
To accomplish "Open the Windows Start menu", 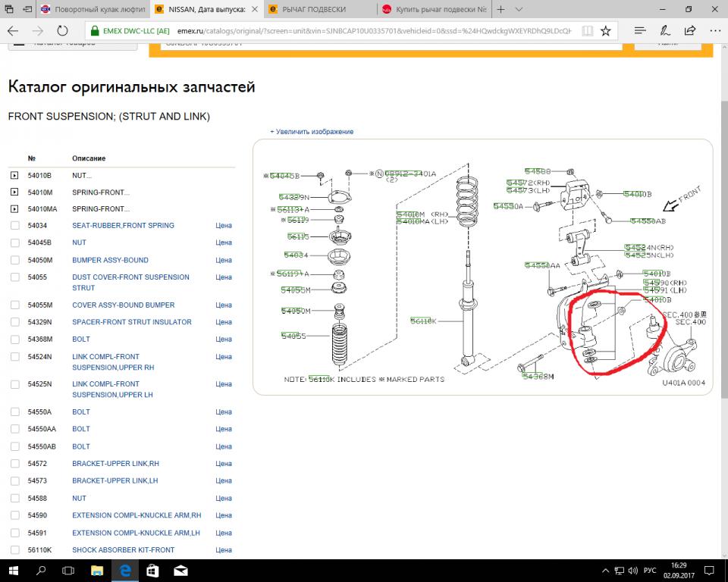I will 13,571.
